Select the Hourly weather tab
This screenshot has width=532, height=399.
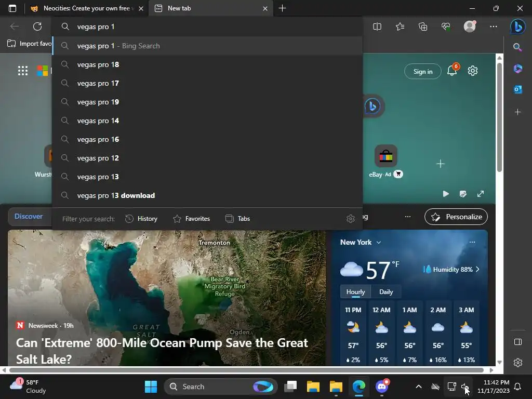(x=355, y=292)
